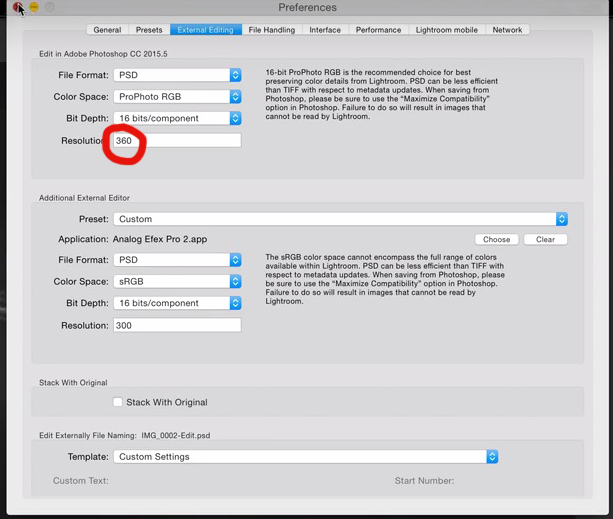Open Additional External Editor Bit Depth dropdown
The height and width of the screenshot is (519, 613).
178,303
